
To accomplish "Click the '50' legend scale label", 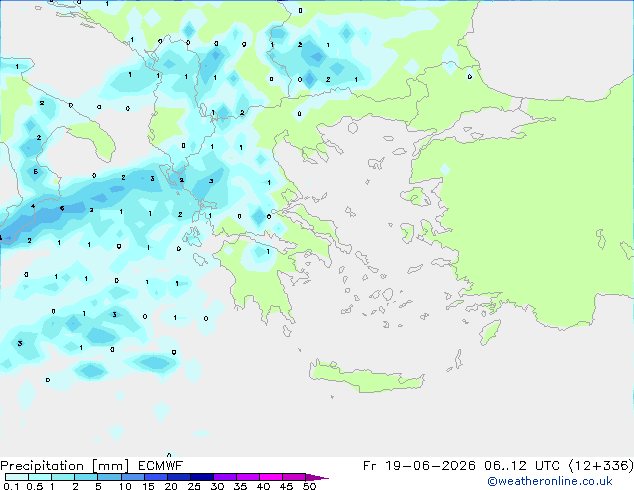I will [x=309, y=486].
